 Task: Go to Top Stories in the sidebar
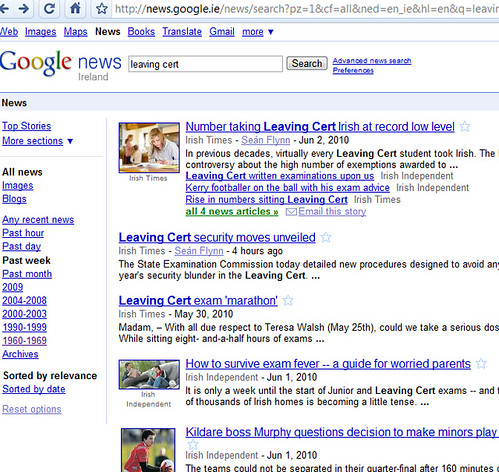27,126
